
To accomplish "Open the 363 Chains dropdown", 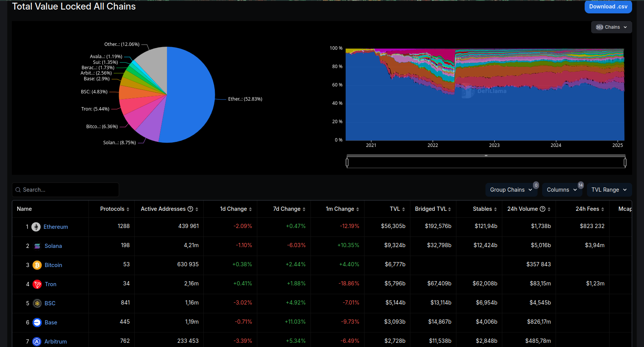I will click(x=611, y=27).
